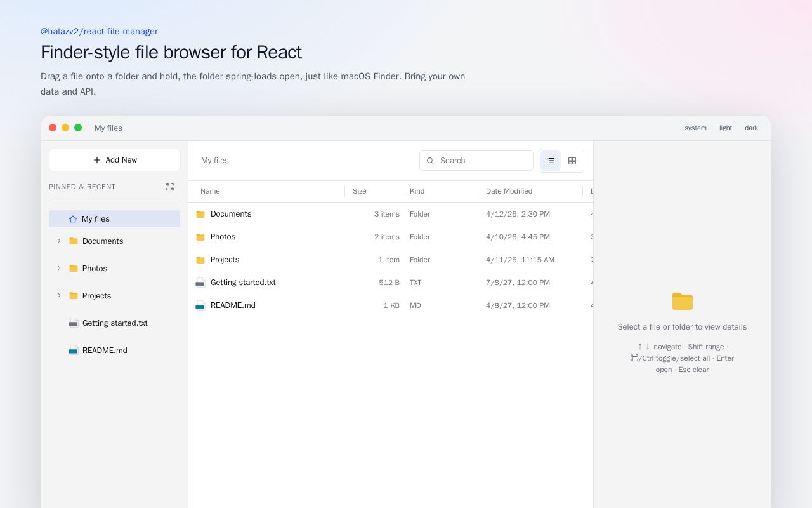The image size is (812, 508).
Task: Click the plus icon on Add New
Action: point(97,160)
